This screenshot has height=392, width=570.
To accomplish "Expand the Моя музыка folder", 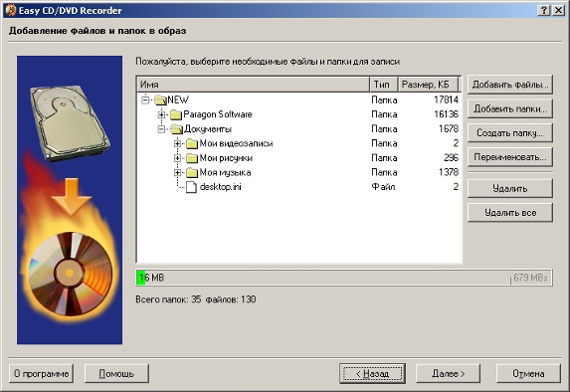I will (x=177, y=173).
